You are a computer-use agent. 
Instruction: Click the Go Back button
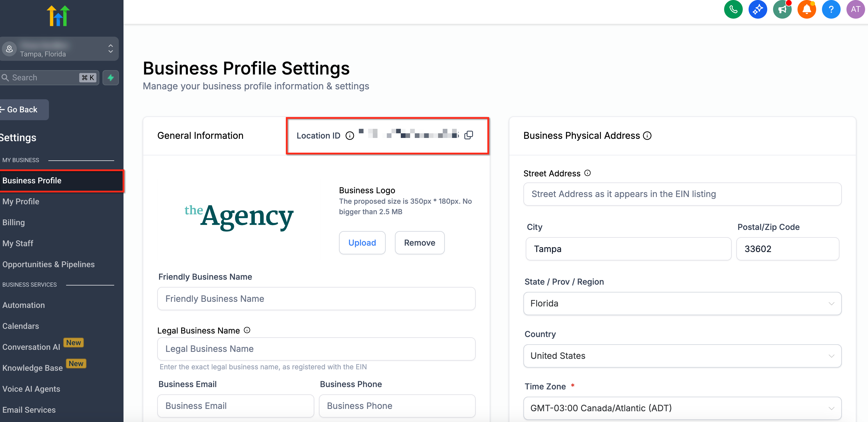(22, 109)
